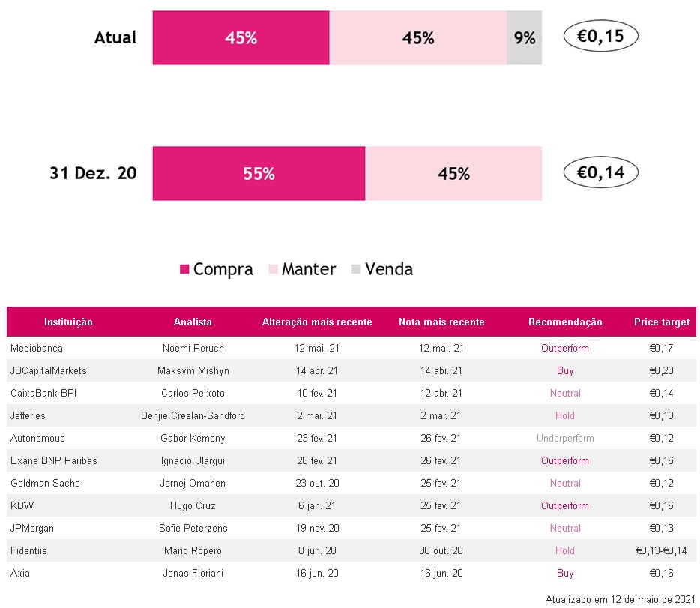This screenshot has height=608, width=700.
Task: Click the Manter legend color square
Action: click(274, 270)
